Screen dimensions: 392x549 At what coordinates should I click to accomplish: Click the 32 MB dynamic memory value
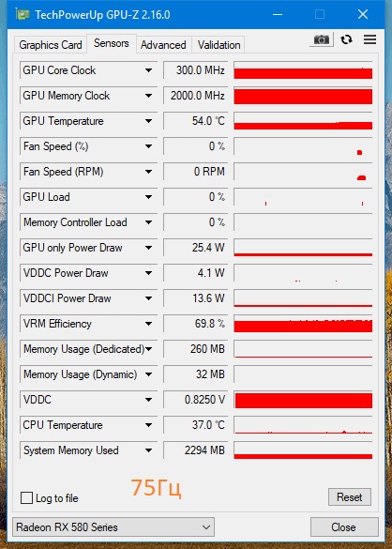click(195, 374)
